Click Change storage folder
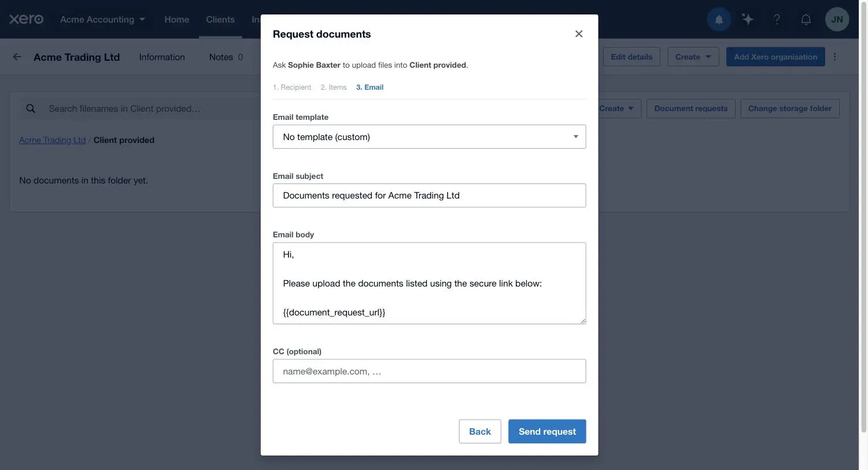Screen dimensions: 868x470 click(790, 108)
